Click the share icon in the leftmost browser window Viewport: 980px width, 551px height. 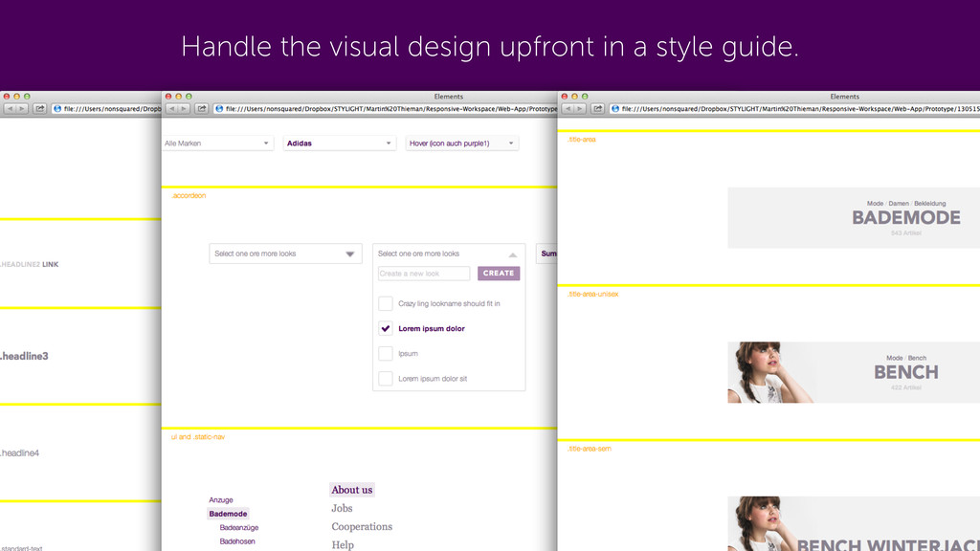tap(40, 109)
